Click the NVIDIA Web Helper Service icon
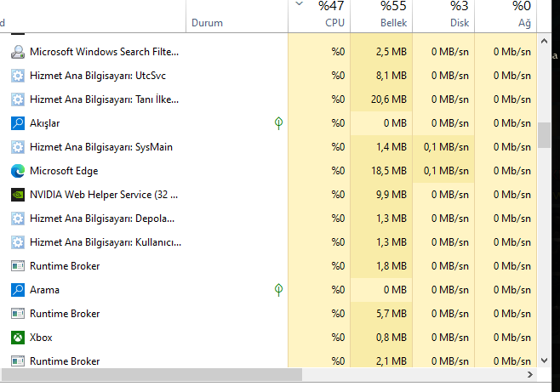 coord(18,195)
